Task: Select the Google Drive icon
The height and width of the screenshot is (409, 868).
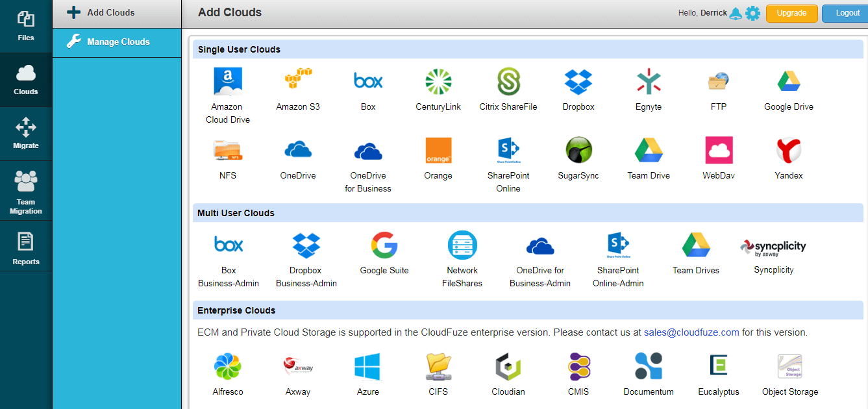Action: 789,82
